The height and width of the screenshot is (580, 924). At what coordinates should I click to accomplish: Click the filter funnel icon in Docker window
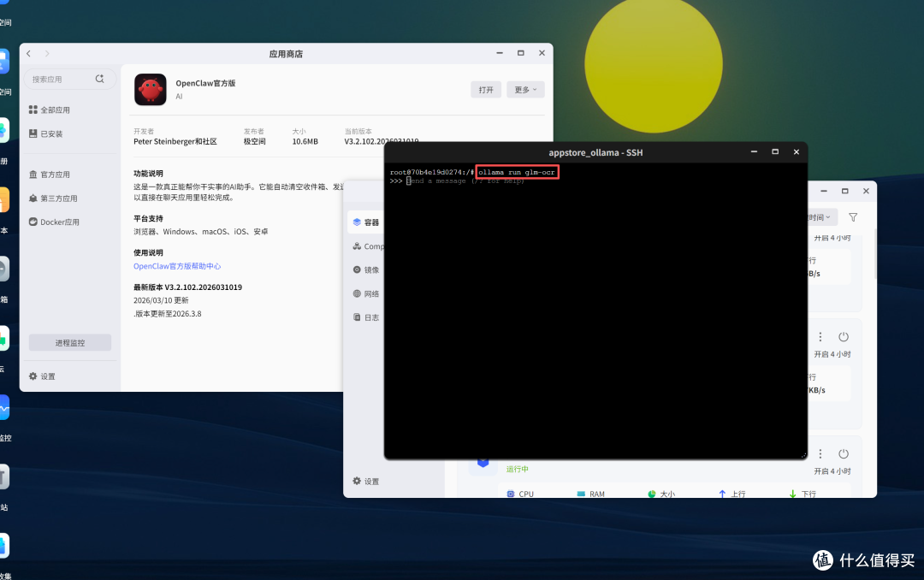(x=853, y=217)
